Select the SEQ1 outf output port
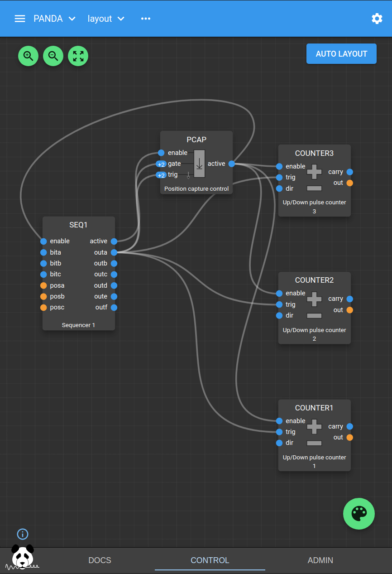 pyautogui.click(x=114, y=308)
